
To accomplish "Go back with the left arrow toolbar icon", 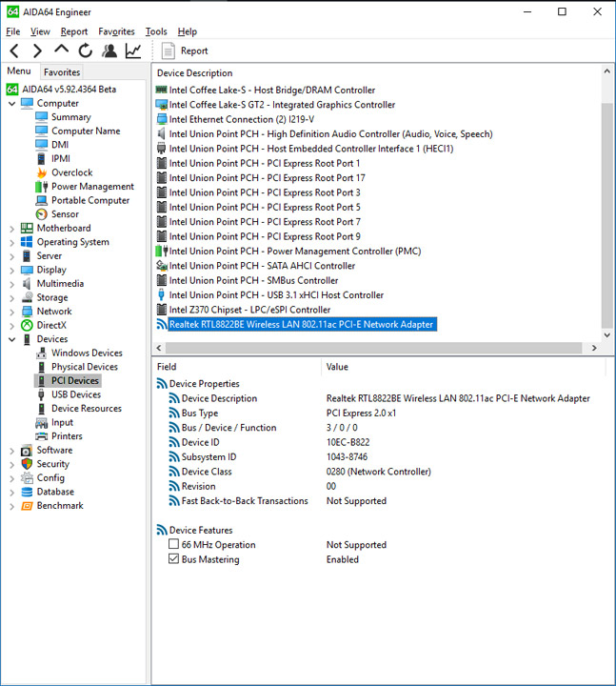I will 14,50.
